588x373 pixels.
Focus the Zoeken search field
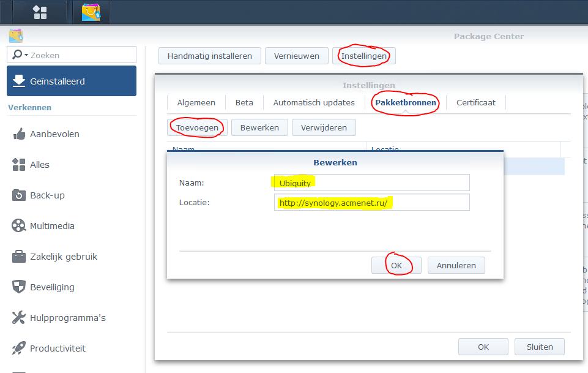click(x=71, y=55)
